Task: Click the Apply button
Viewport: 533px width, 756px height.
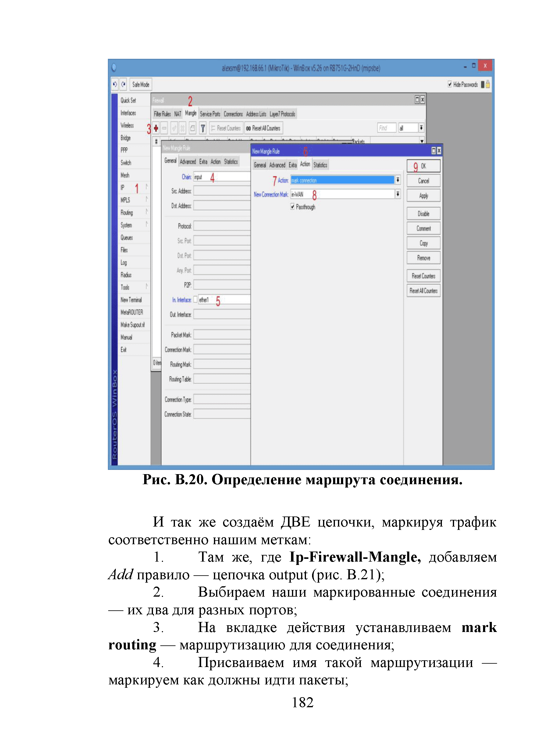Action: point(423,196)
